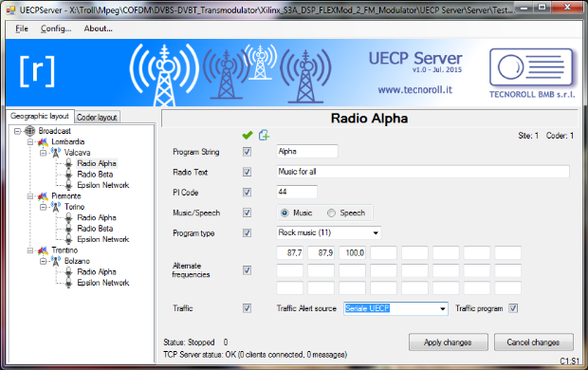The height and width of the screenshot is (370, 588).
Task: Click microphone icon of Bolzano Radio Alpha
Action: [68, 272]
